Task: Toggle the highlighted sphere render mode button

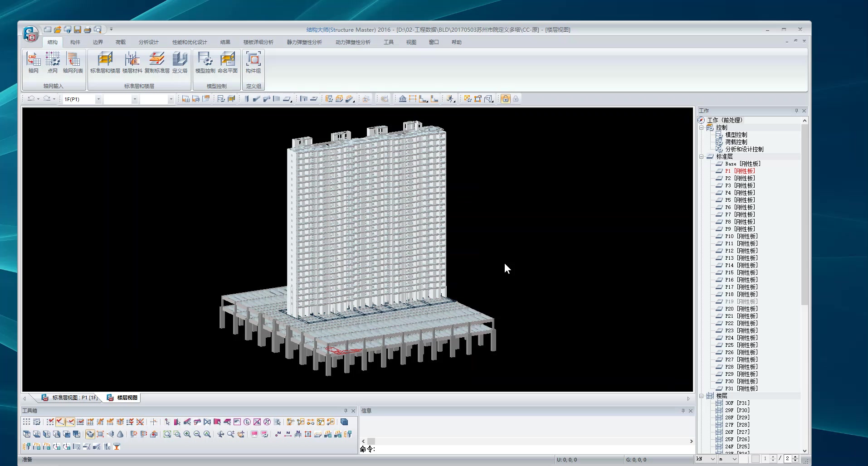Action: pyautogui.click(x=90, y=434)
